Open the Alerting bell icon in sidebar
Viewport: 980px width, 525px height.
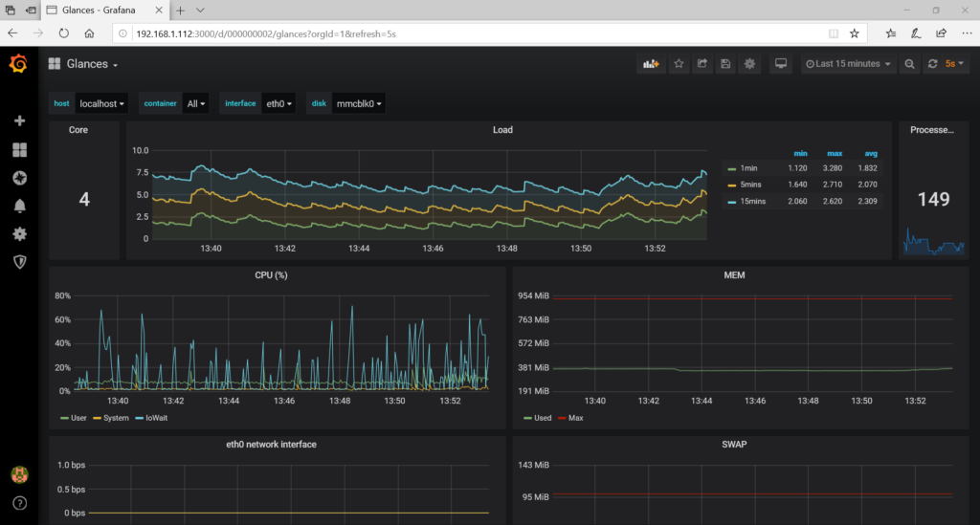[x=19, y=206]
